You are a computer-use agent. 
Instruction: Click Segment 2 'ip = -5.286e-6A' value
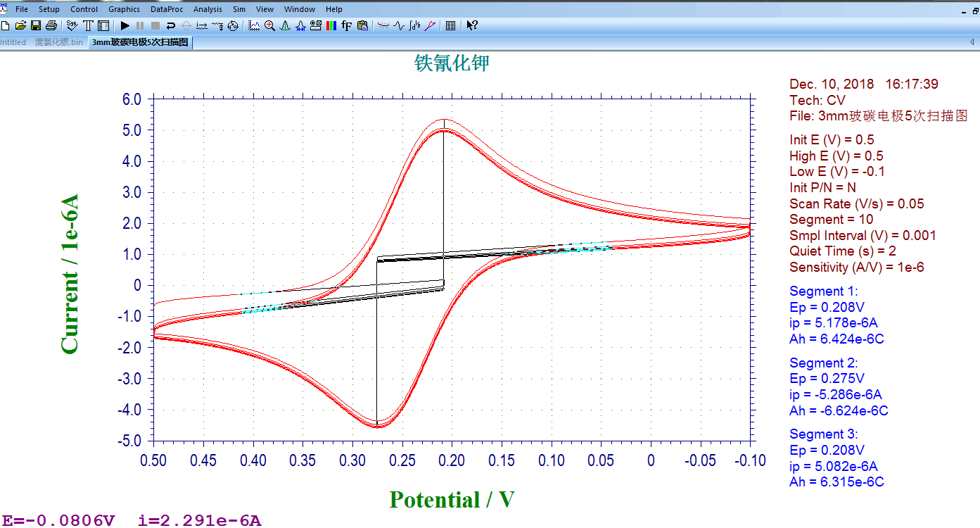[836, 394]
